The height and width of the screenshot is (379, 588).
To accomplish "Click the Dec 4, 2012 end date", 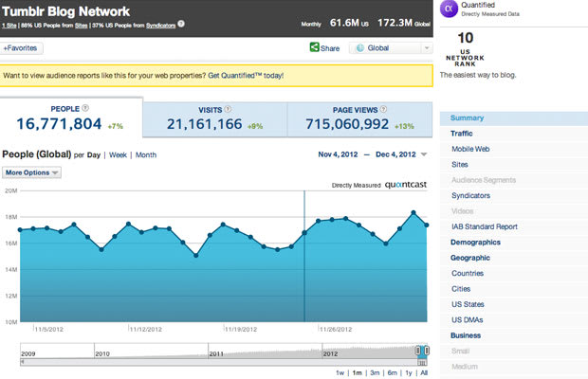I will [x=395, y=154].
